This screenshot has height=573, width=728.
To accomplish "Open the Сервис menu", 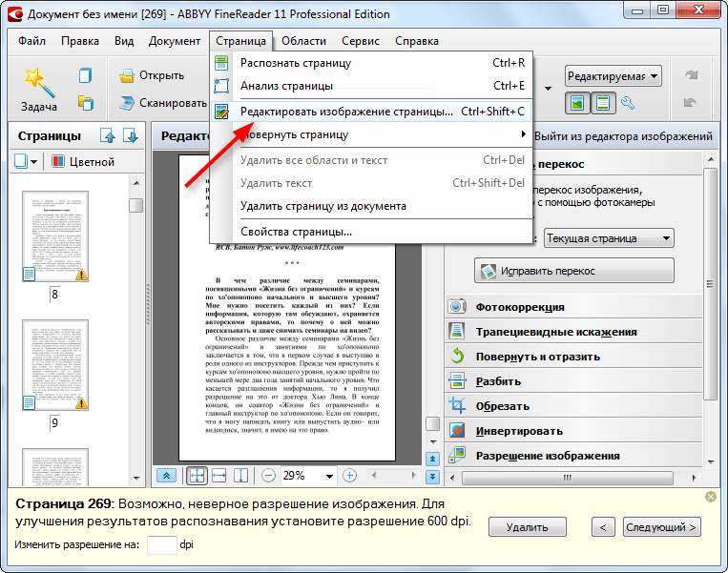I will [360, 41].
